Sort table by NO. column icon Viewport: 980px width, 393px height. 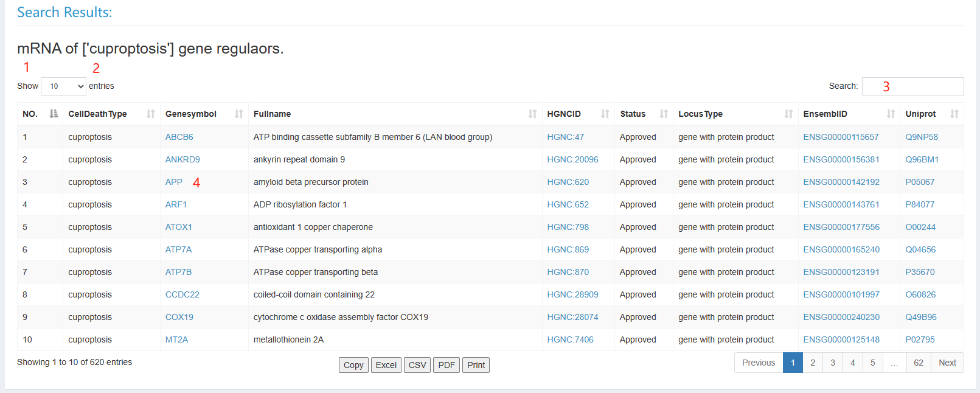pos(54,114)
